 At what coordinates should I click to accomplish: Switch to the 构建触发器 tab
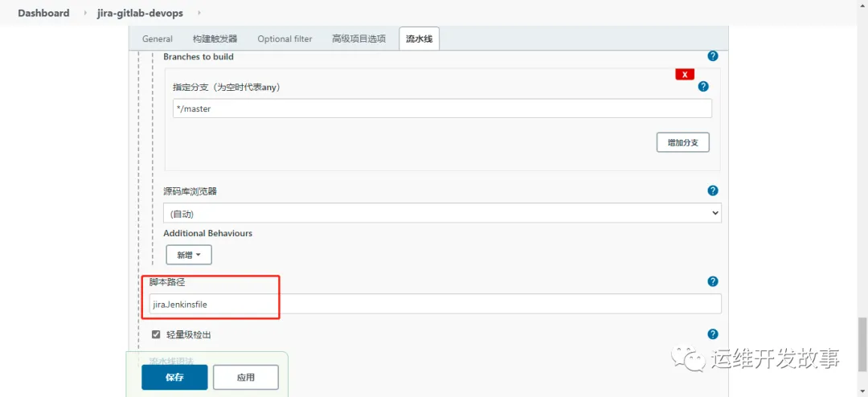(x=215, y=39)
